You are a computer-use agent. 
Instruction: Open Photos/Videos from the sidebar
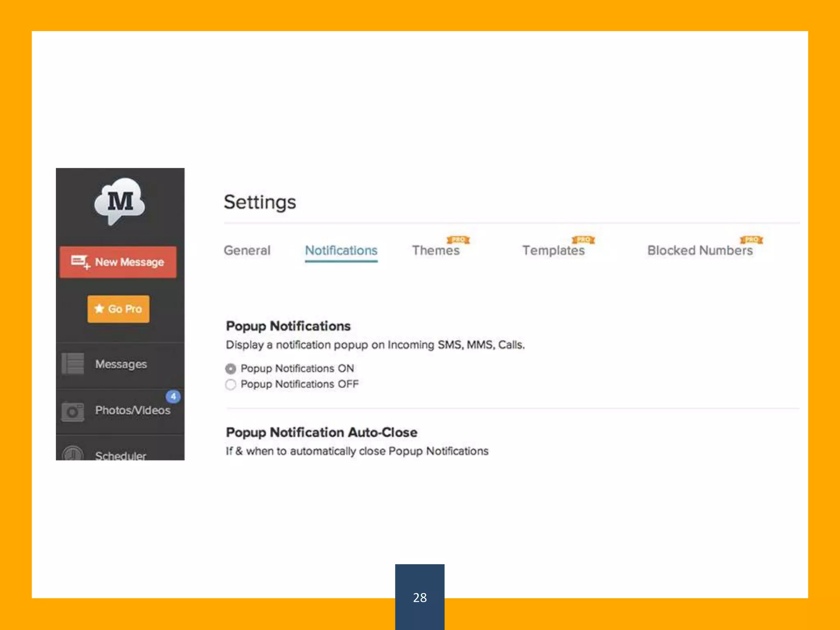click(x=132, y=410)
